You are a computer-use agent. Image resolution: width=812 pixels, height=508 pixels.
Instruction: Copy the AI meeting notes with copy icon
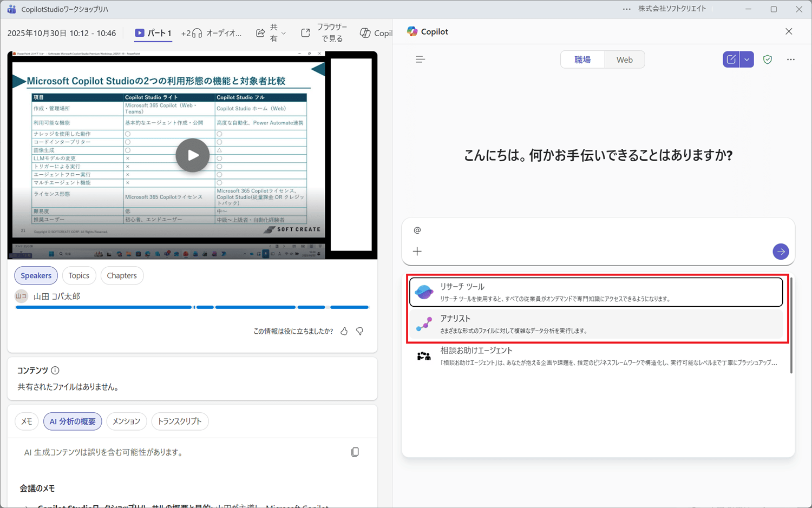[x=355, y=452]
